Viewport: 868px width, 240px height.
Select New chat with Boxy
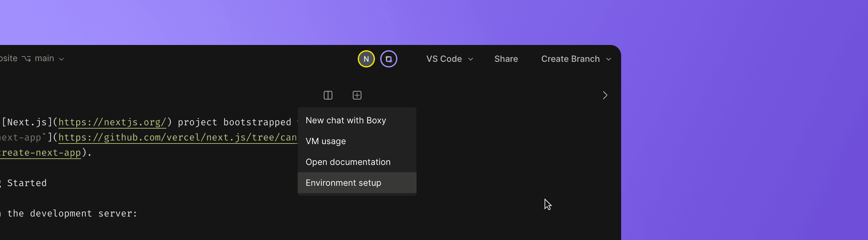[x=345, y=121]
